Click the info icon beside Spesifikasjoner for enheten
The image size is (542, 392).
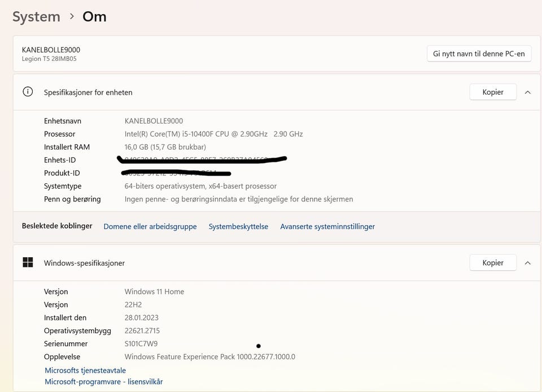point(28,92)
